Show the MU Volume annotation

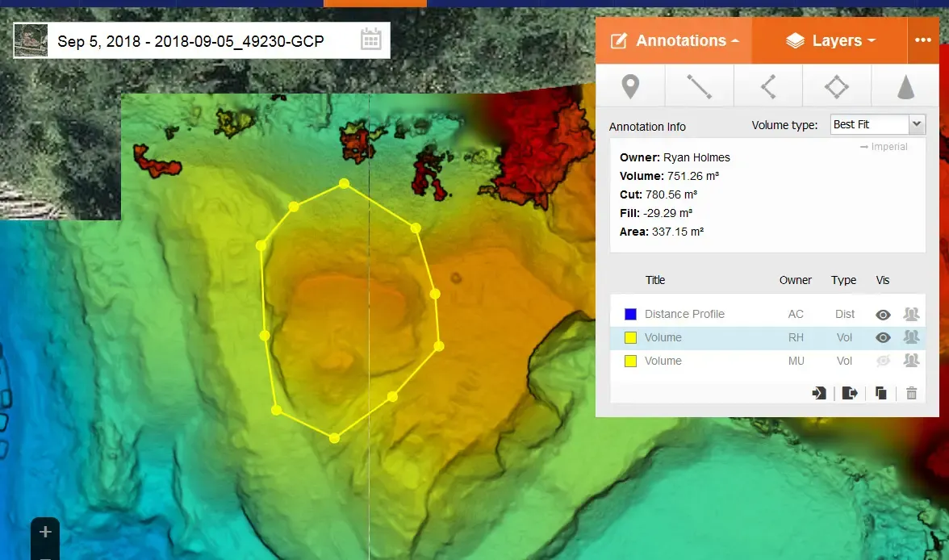coord(883,361)
